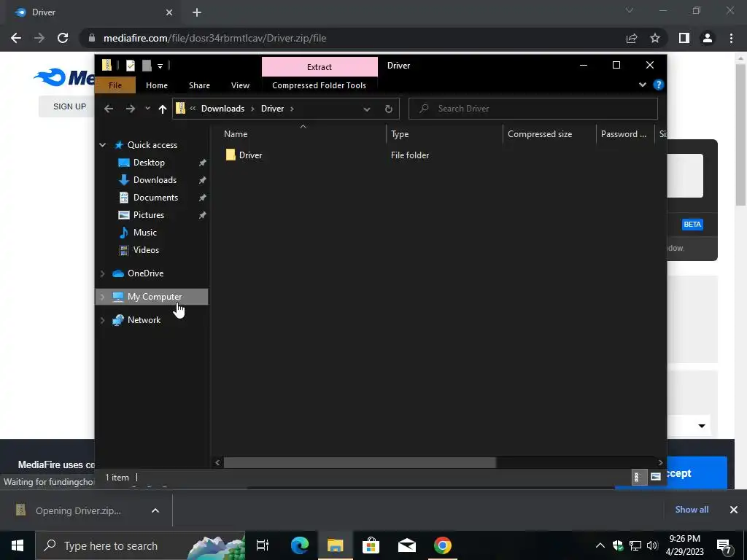Image resolution: width=747 pixels, height=560 pixels.
Task: Open Downloads in navigation pane
Action: [155, 180]
